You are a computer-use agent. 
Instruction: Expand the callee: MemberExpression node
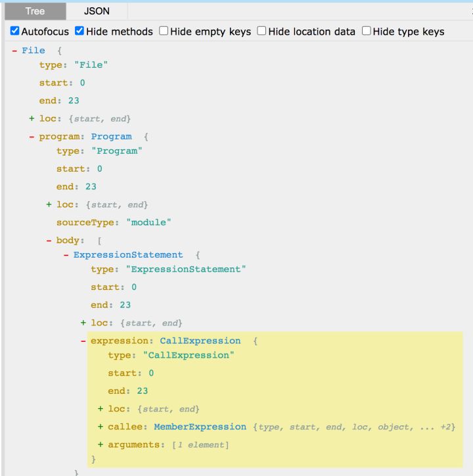101,427
